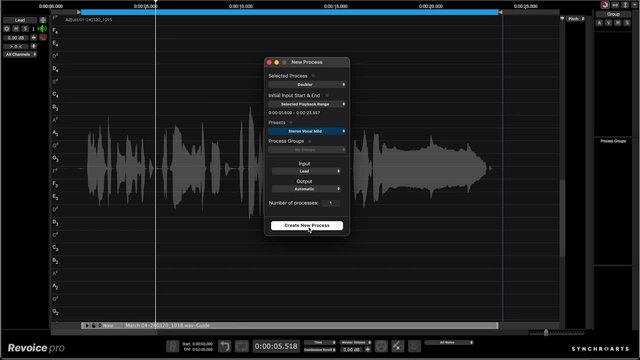Click the Lead track 0.00 dB gain field
The height and width of the screenshot is (360, 640).
tap(16, 38)
